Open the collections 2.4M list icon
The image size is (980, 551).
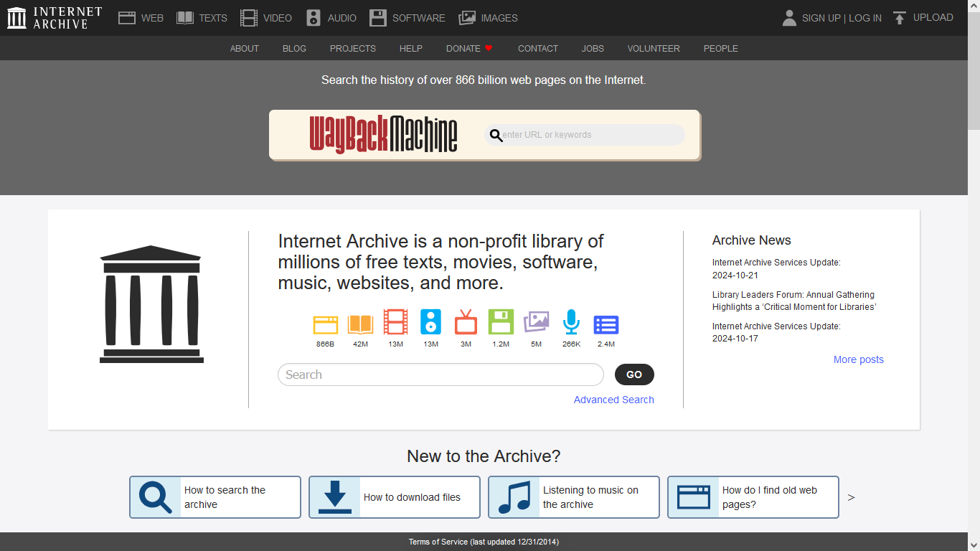(x=606, y=325)
